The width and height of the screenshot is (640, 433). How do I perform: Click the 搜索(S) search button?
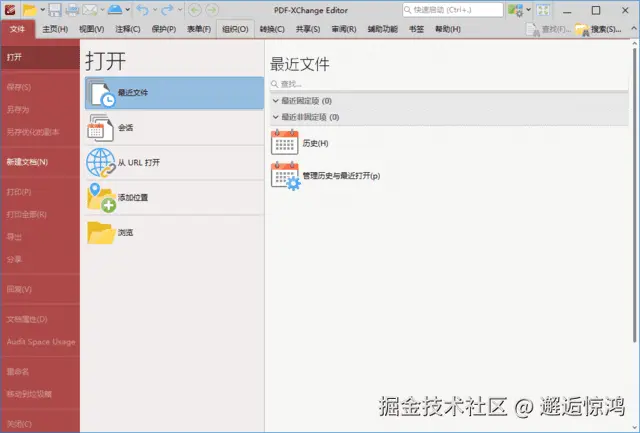click(598, 29)
